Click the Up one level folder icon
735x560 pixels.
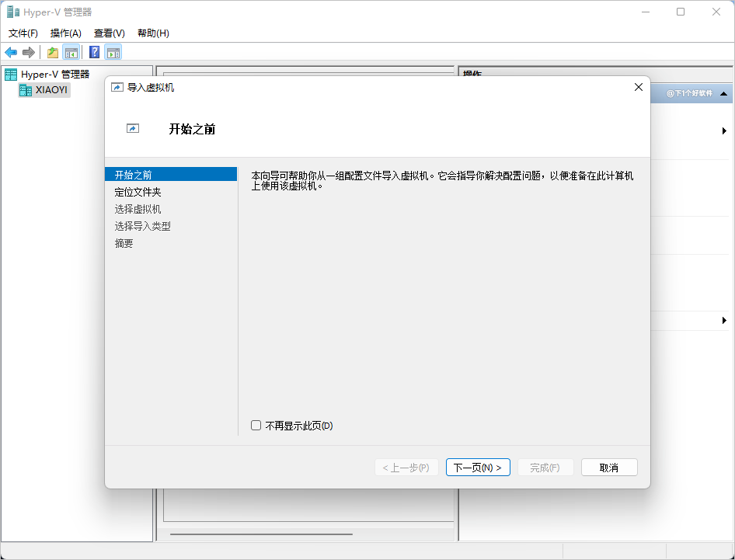click(53, 52)
